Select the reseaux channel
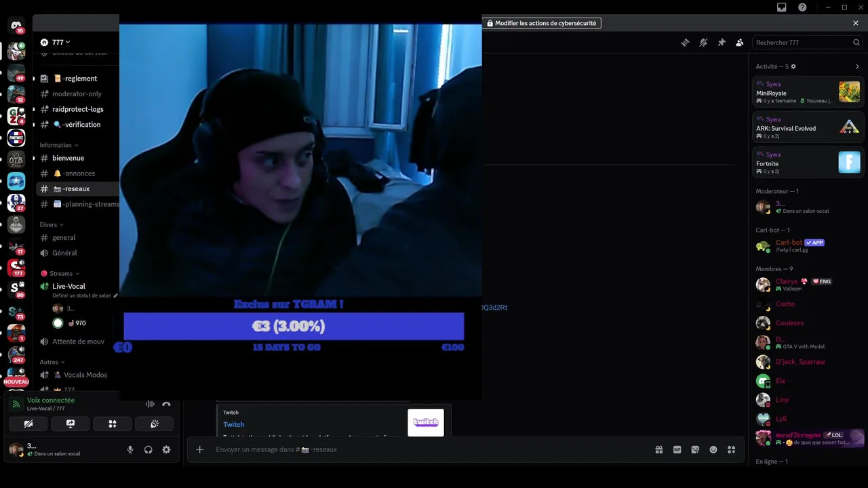Image resolution: width=868 pixels, height=488 pixels. 77,189
